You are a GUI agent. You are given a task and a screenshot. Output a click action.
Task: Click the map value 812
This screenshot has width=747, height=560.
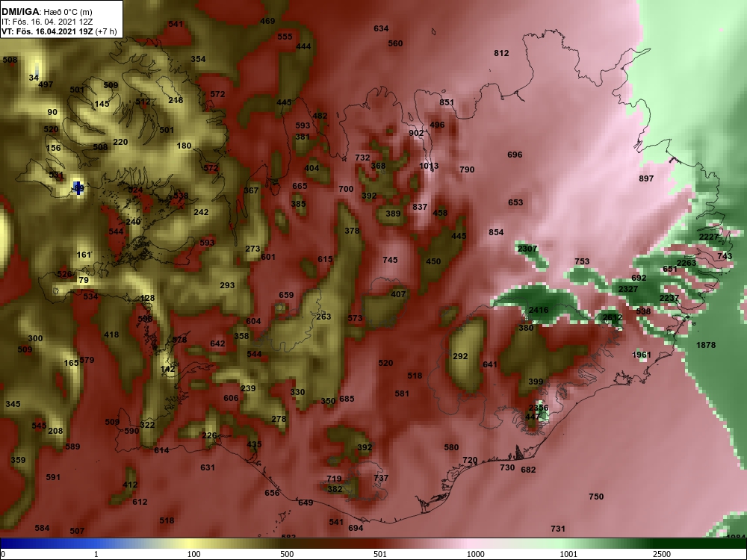501,53
